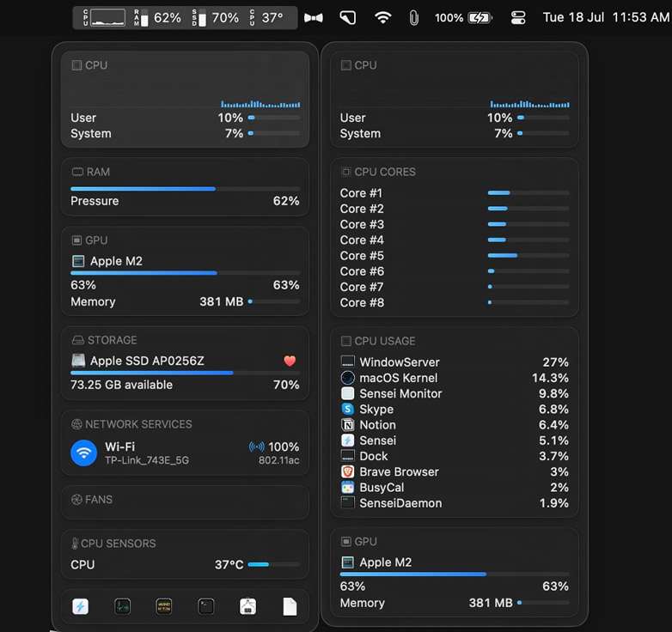The width and height of the screenshot is (672, 632).
Task: Click the Core #6 label
Action: coord(362,271)
